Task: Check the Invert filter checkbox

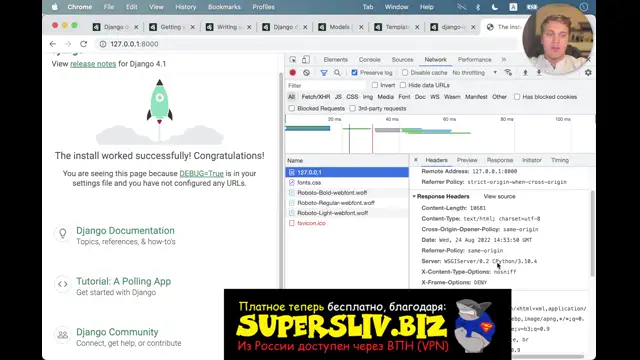Action: click(375, 85)
